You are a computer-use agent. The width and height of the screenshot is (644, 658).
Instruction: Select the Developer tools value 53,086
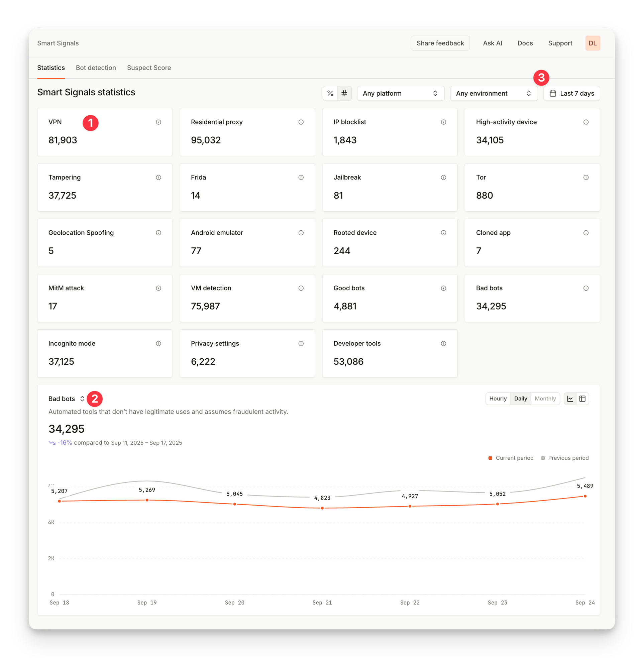click(348, 361)
